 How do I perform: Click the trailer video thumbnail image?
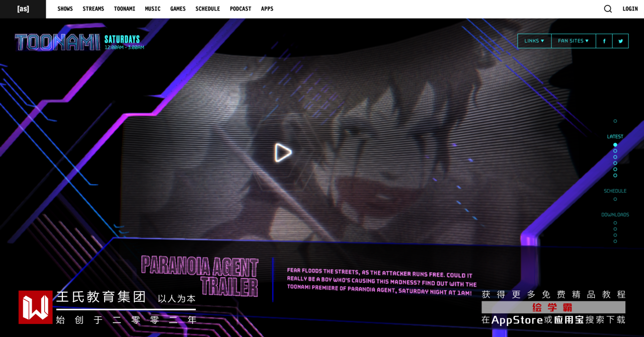click(347, 146)
